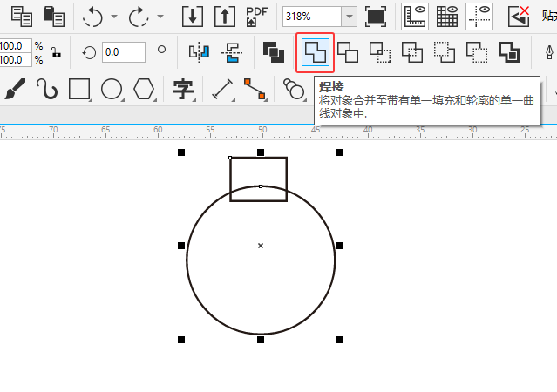Screen dimensions: 557x392
Task: Select the Rectangle tool
Action: point(79,89)
